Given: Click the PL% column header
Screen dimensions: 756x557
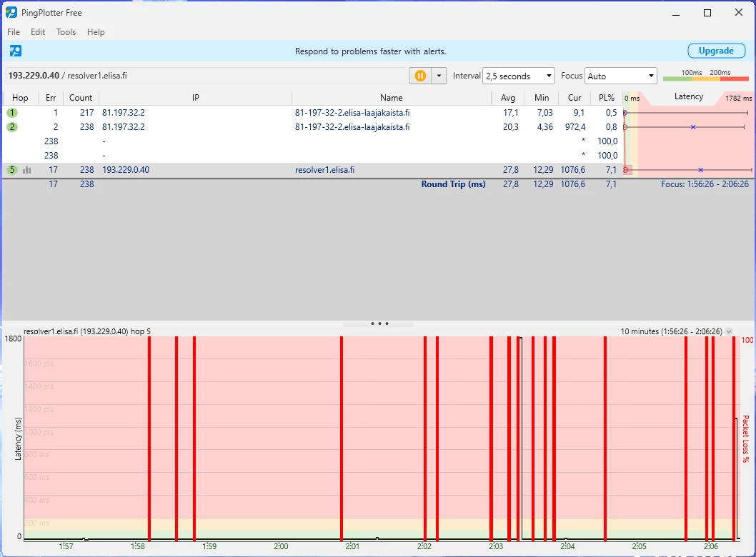Looking at the screenshot, I should tap(606, 98).
